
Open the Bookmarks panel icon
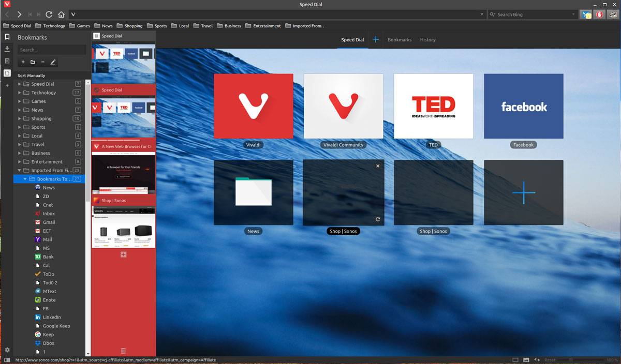(7, 37)
